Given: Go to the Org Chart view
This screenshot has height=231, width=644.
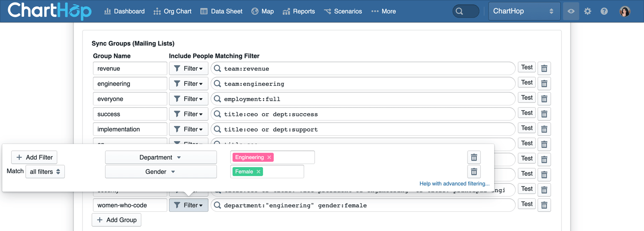Looking at the screenshot, I should (x=172, y=11).
